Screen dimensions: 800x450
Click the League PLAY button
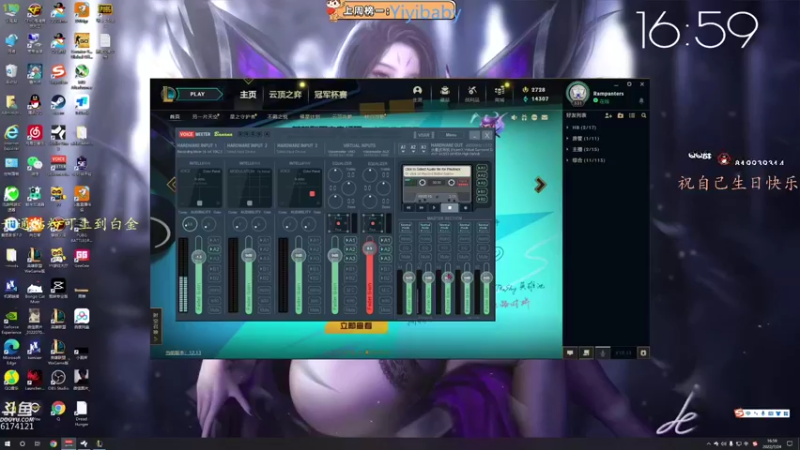(x=197, y=94)
